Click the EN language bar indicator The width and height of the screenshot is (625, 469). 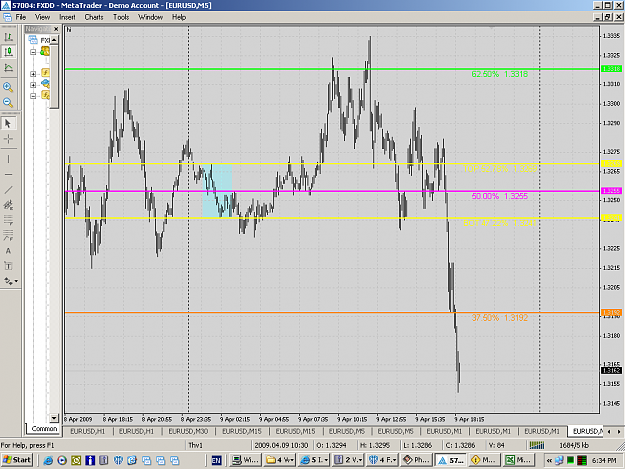pos(216,460)
